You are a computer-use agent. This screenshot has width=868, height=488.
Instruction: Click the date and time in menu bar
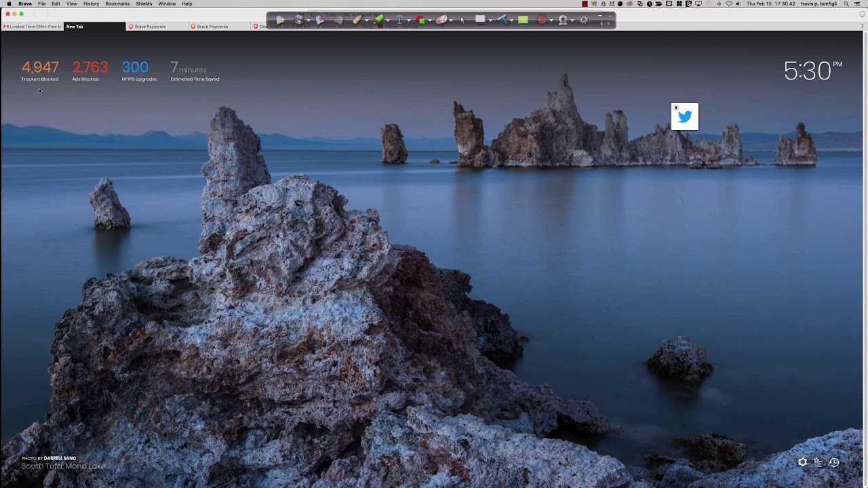click(771, 3)
